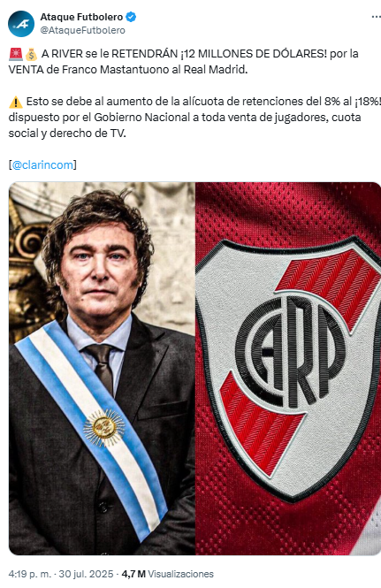Screen dimensions: 381x588
Task: Click the golden sun emblem on the sash
Action: point(104,427)
